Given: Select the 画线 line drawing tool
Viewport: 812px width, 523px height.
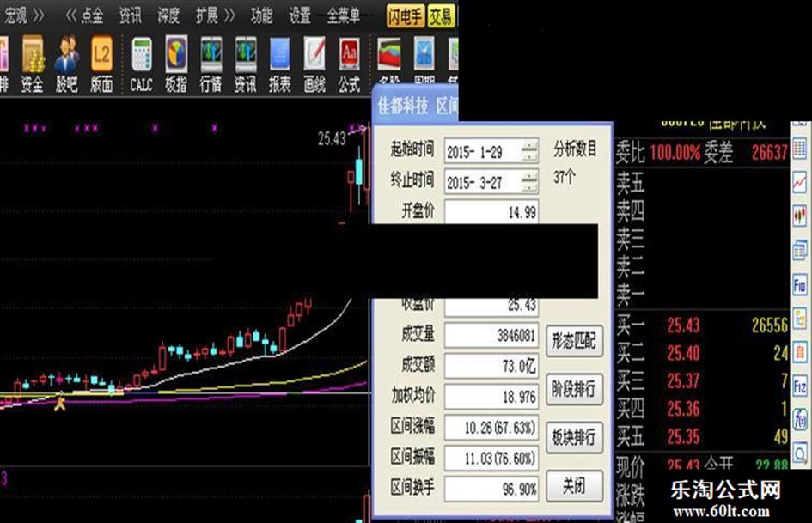Looking at the screenshot, I should coord(314,64).
